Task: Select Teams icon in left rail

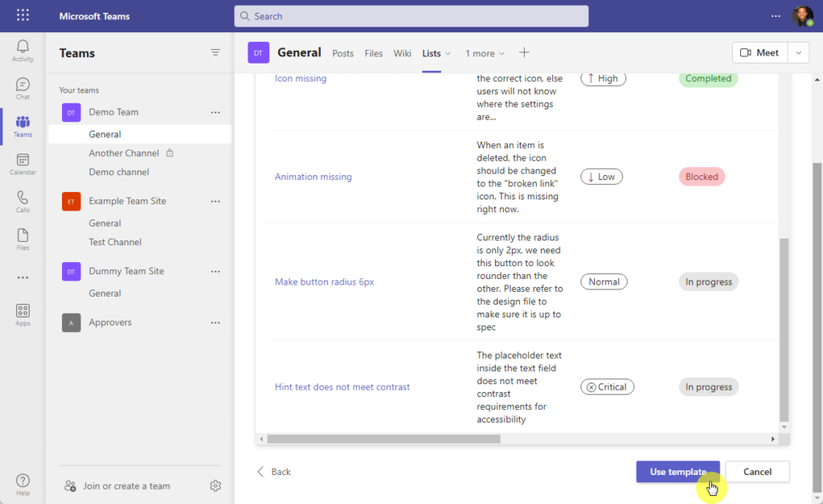Action: coord(23,126)
